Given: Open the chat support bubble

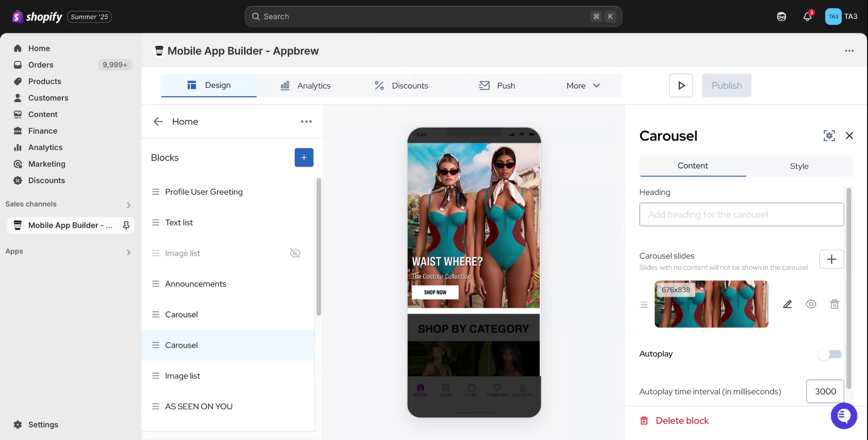Looking at the screenshot, I should click(x=844, y=416).
